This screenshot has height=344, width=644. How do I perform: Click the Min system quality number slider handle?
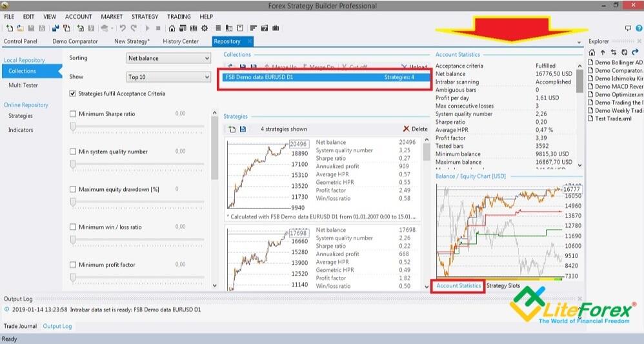click(73, 165)
